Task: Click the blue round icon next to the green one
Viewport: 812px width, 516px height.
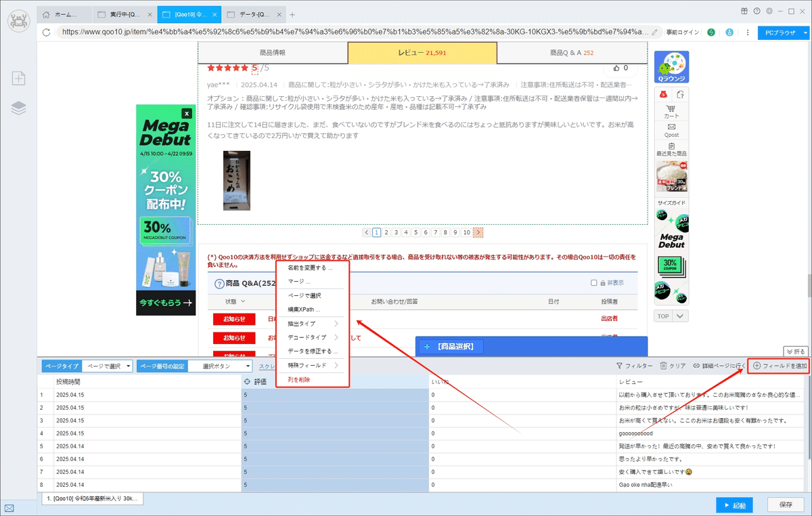Action: point(729,32)
